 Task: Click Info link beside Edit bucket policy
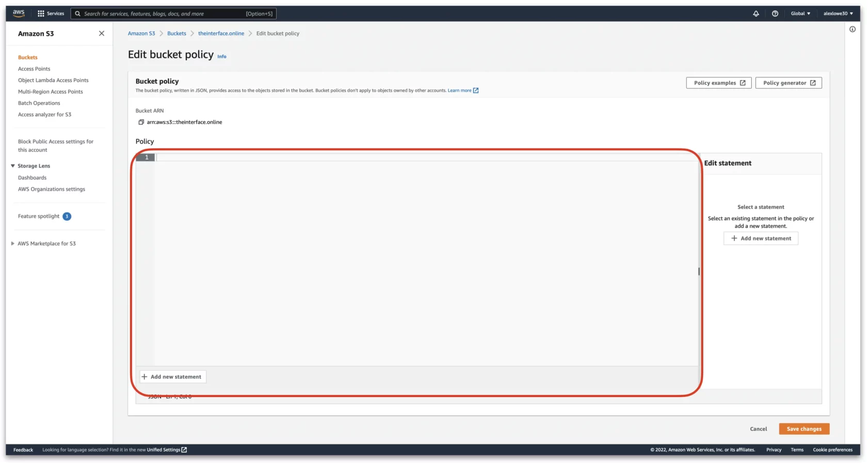click(222, 57)
